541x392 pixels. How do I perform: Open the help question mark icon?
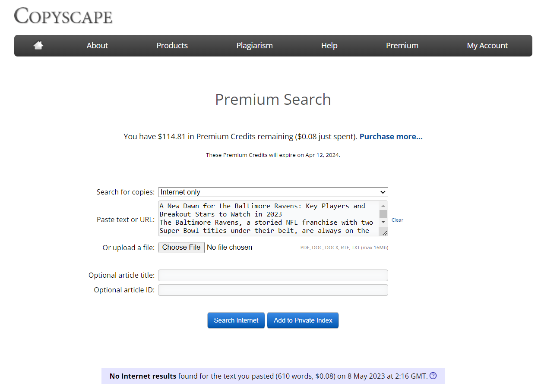(x=433, y=376)
